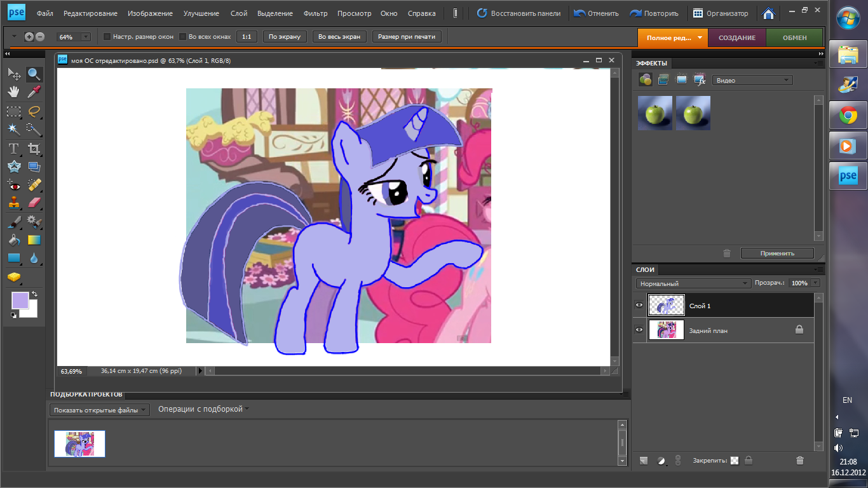Select the Magic Wand tool
The image size is (868, 488).
(13, 130)
